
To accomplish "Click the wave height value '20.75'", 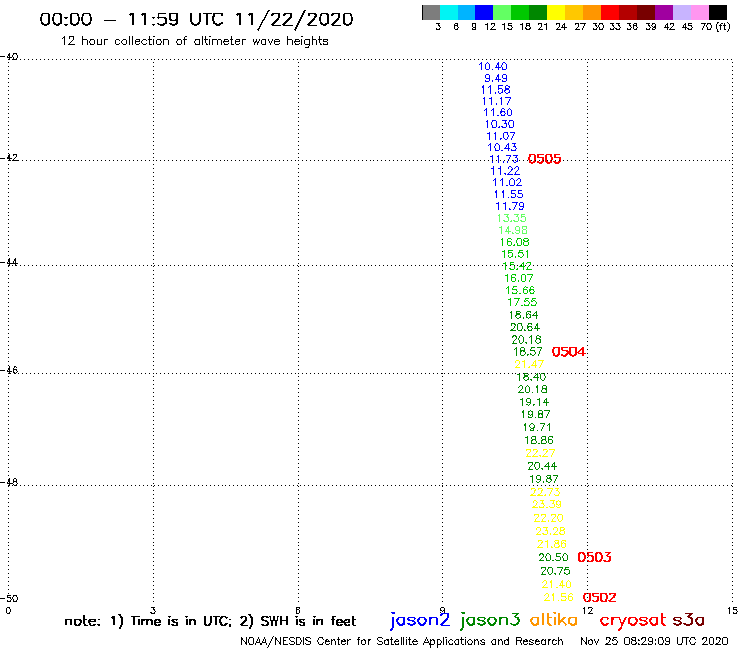I will coord(555,571).
